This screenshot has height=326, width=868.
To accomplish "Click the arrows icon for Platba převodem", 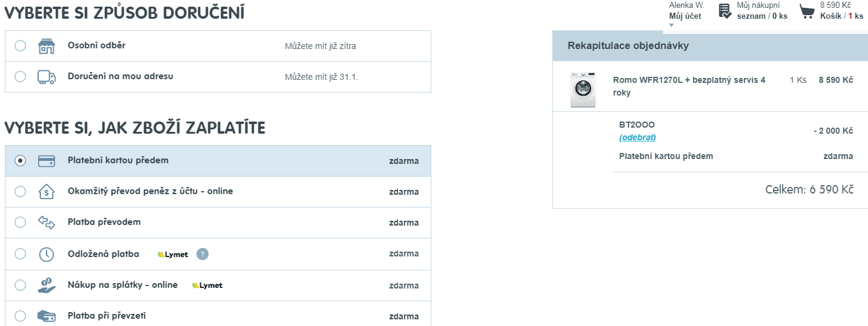I will point(47,223).
